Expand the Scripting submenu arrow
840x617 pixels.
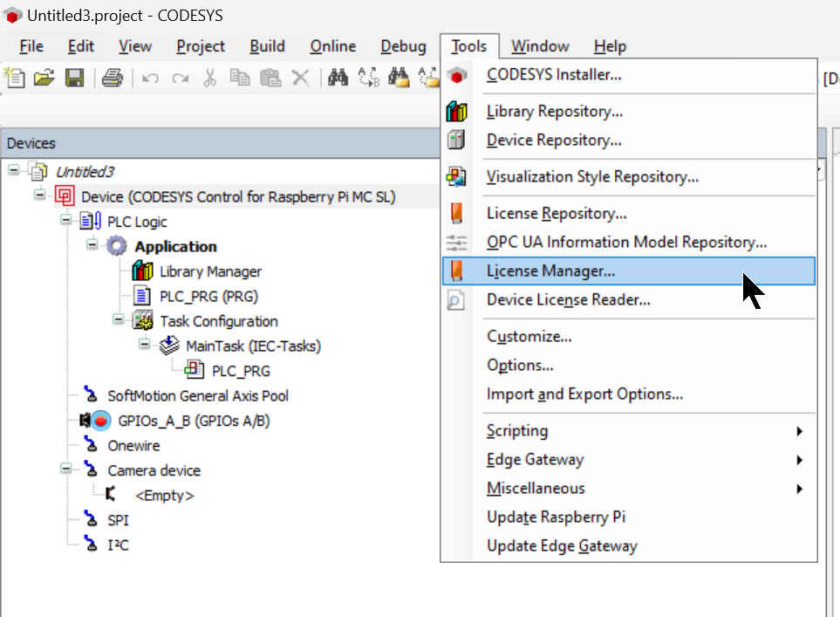799,431
